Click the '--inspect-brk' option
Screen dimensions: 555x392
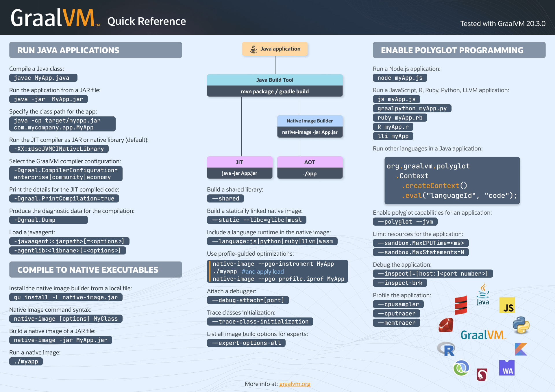tap(400, 283)
